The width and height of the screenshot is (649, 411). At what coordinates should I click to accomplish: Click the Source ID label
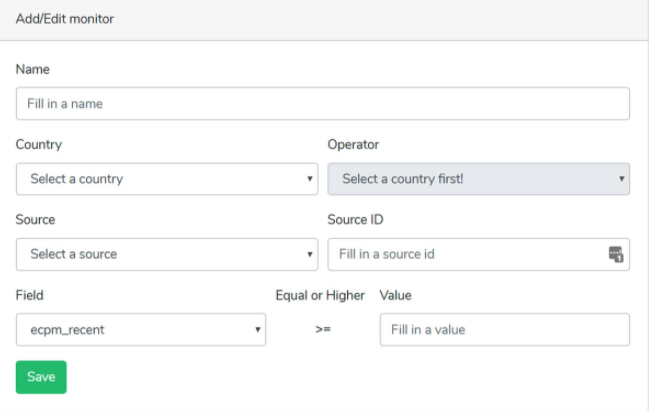[355, 219]
